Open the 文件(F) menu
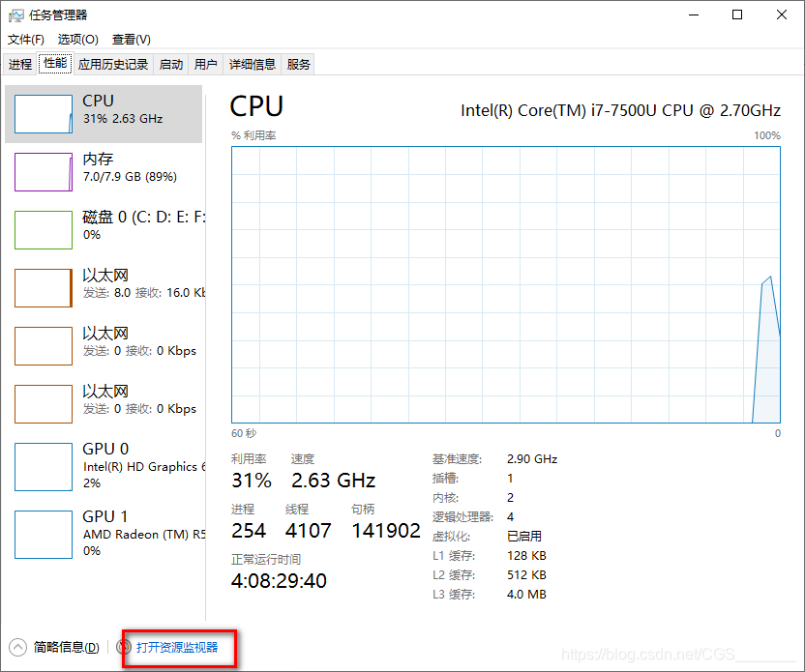 [26, 40]
